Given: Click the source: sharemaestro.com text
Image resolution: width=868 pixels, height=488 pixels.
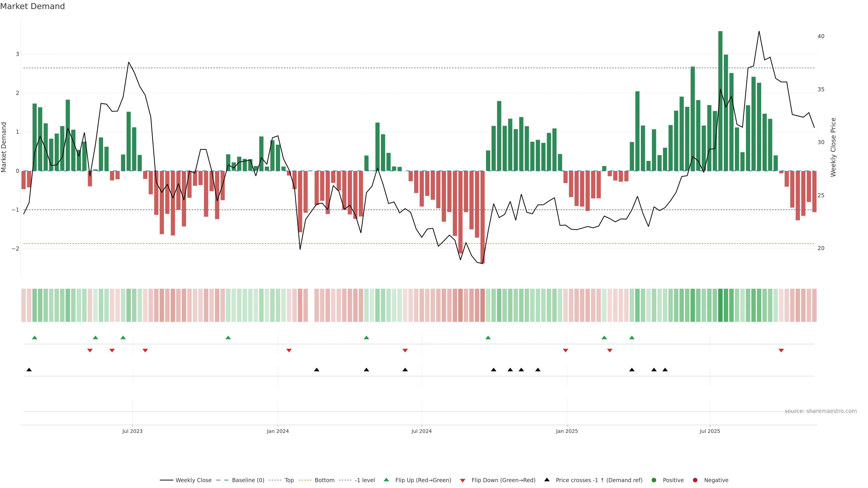Looking at the screenshot, I should tap(821, 411).
